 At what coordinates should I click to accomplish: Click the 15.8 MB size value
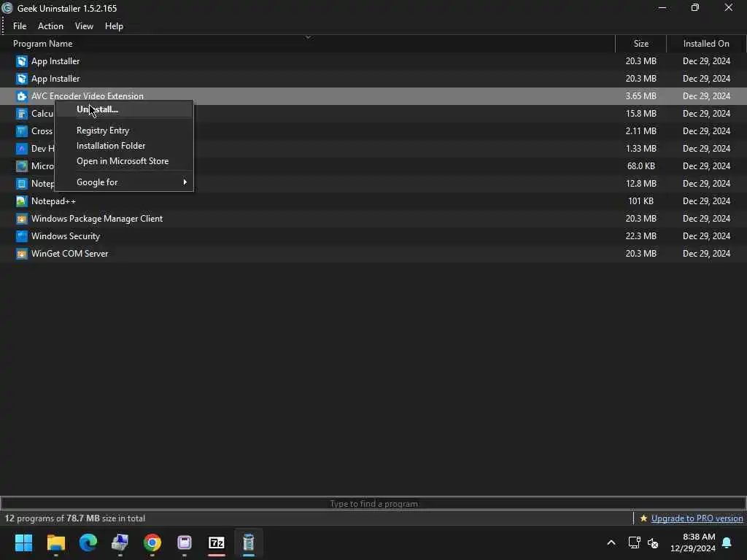pos(640,113)
